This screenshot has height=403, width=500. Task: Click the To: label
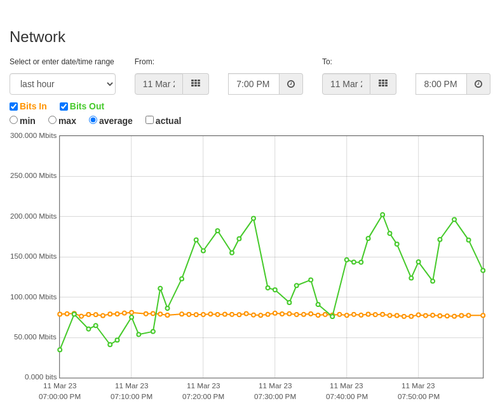pos(327,62)
